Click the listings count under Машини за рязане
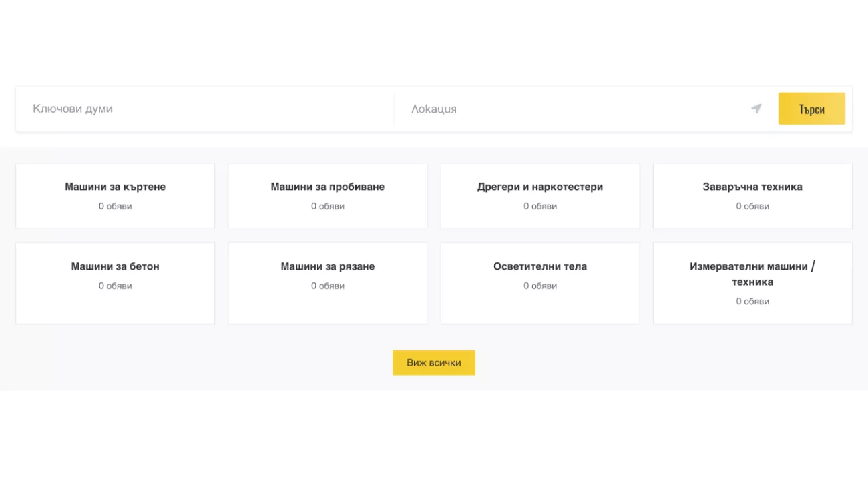 pos(327,286)
